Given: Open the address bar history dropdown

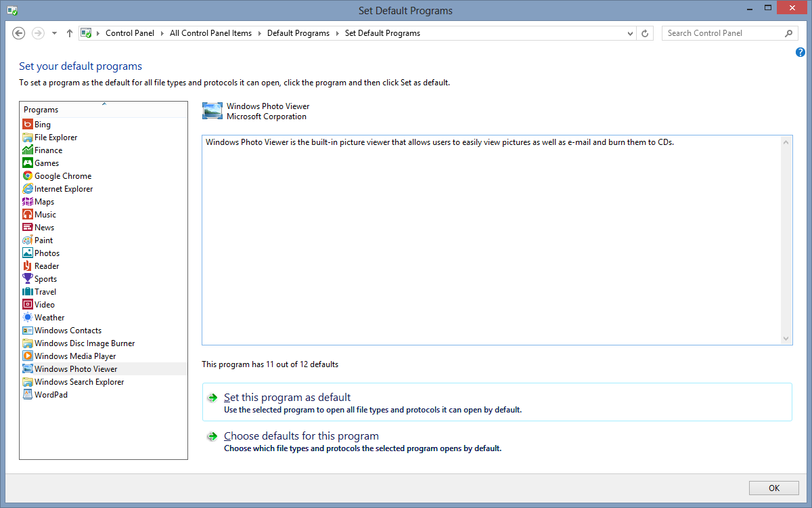Looking at the screenshot, I should [x=630, y=33].
